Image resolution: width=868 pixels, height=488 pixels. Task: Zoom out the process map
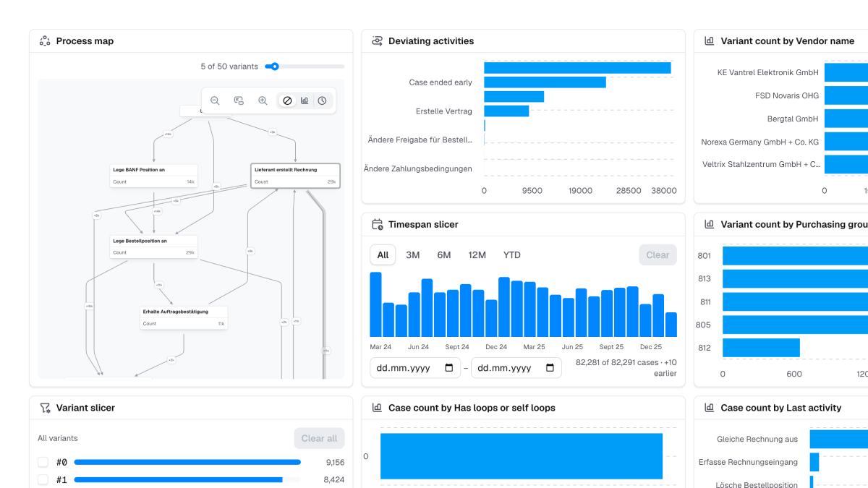pos(215,100)
